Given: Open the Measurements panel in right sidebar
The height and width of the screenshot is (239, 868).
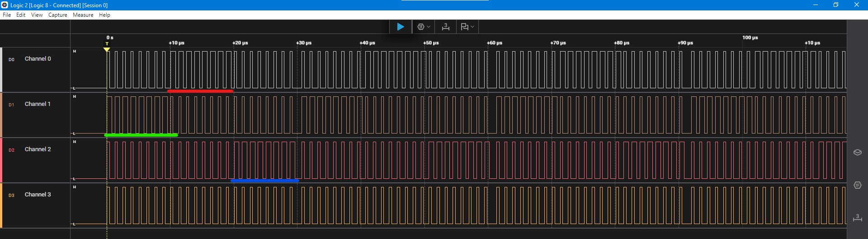Looking at the screenshot, I should [x=857, y=218].
